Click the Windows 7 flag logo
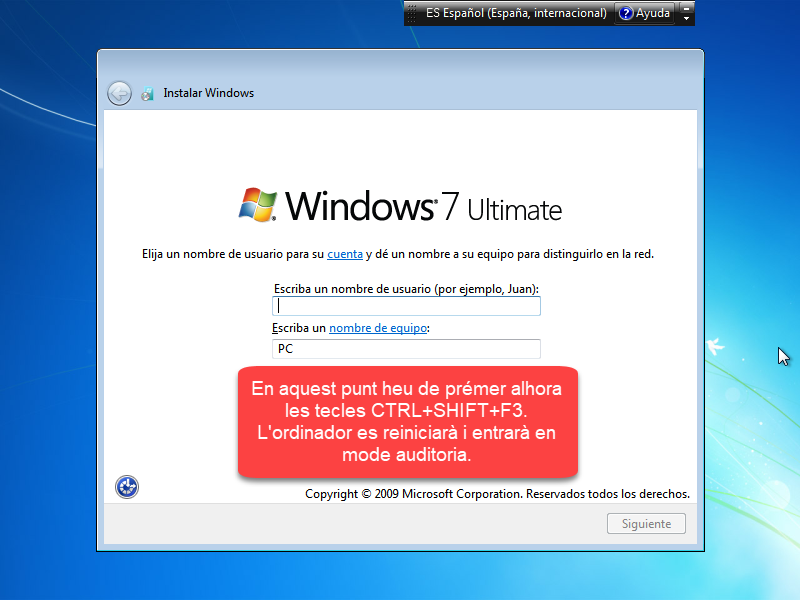Image resolution: width=800 pixels, height=600 pixels. click(x=258, y=205)
